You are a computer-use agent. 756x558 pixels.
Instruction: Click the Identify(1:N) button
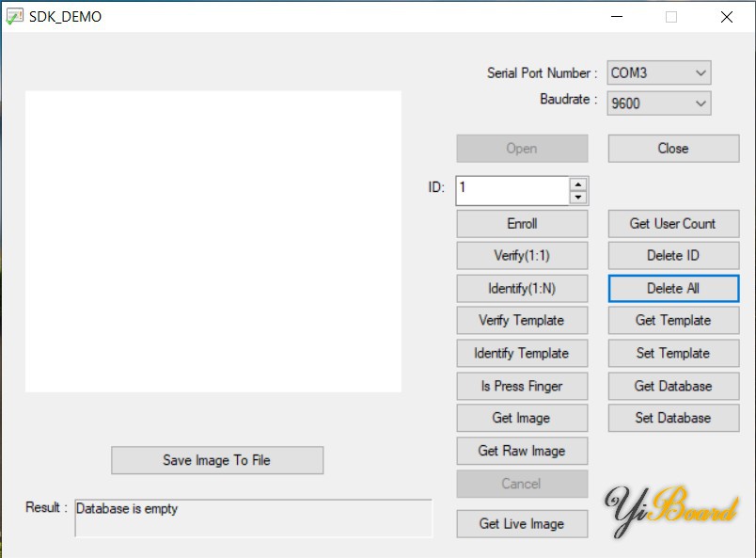[522, 288]
